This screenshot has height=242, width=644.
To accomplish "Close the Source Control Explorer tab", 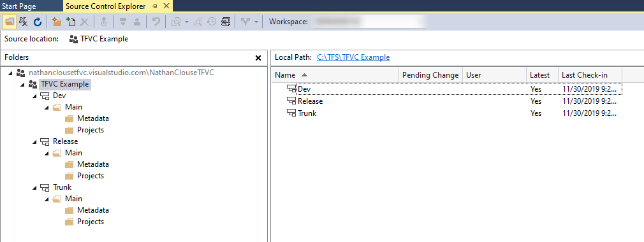I will pos(166,6).
